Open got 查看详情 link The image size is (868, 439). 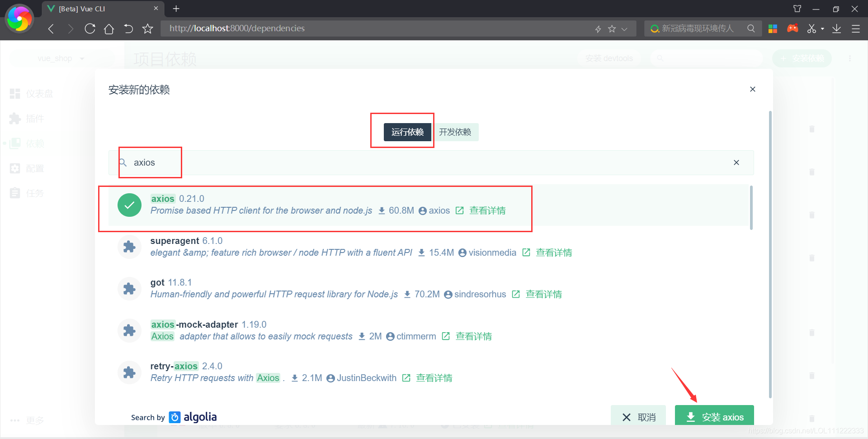tap(543, 294)
